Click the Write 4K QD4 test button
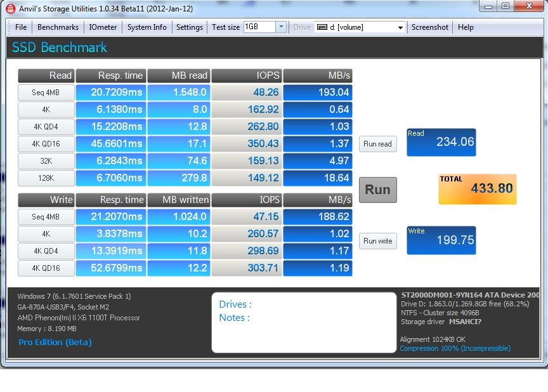The width and height of the screenshot is (548, 392). pyautogui.click(x=46, y=251)
